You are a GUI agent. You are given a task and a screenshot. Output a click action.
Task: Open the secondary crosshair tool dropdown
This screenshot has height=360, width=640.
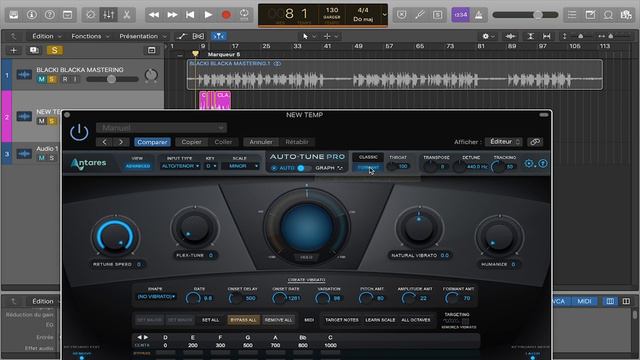click(x=331, y=36)
